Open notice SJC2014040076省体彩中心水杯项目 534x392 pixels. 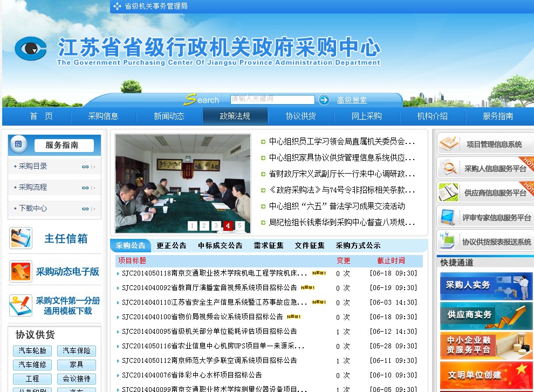click(192, 375)
